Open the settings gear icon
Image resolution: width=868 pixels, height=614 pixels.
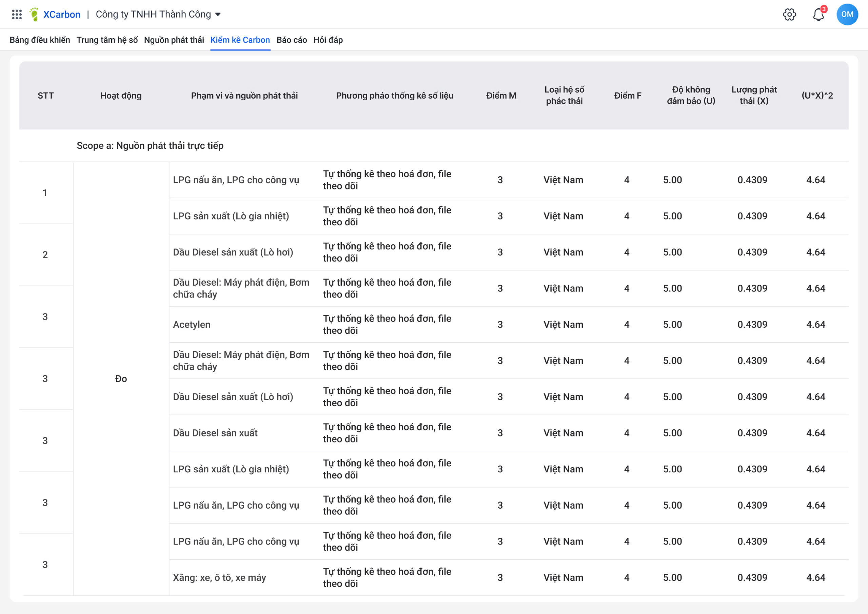789,14
